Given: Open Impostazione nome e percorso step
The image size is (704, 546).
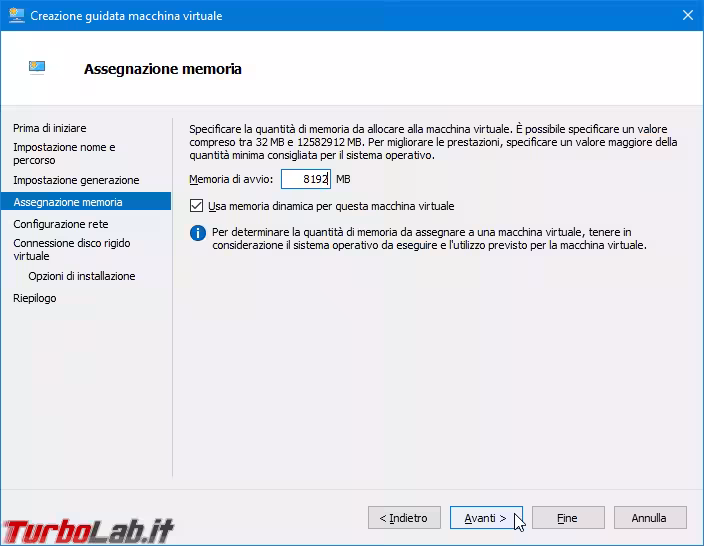Looking at the screenshot, I should point(64,153).
